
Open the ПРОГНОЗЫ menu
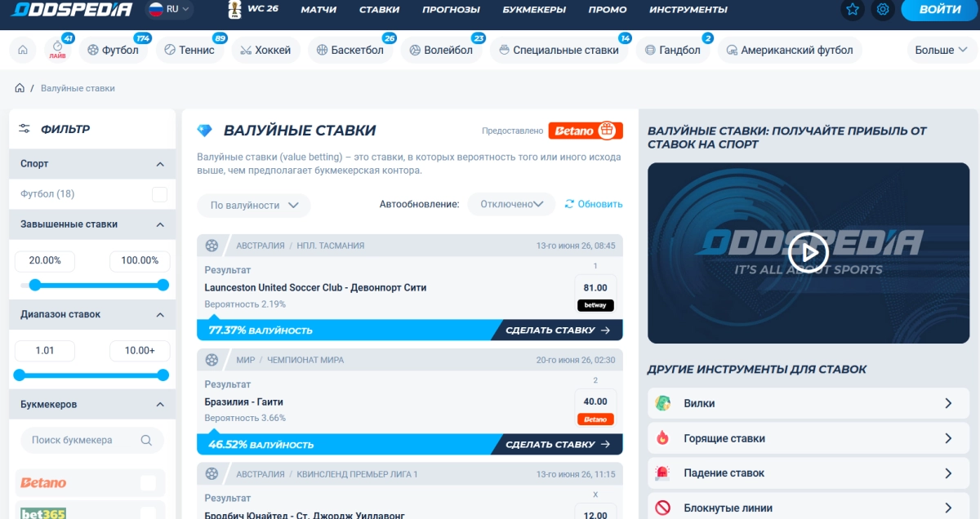tap(452, 10)
